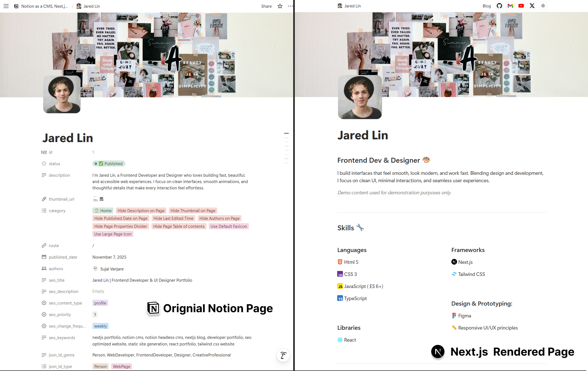Open the three-dot page options menu

click(x=290, y=6)
